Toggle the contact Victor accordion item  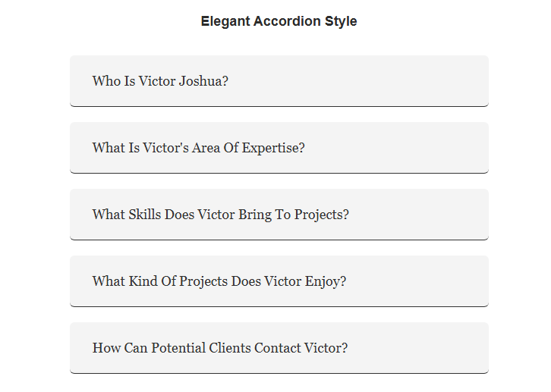pyautogui.click(x=279, y=348)
